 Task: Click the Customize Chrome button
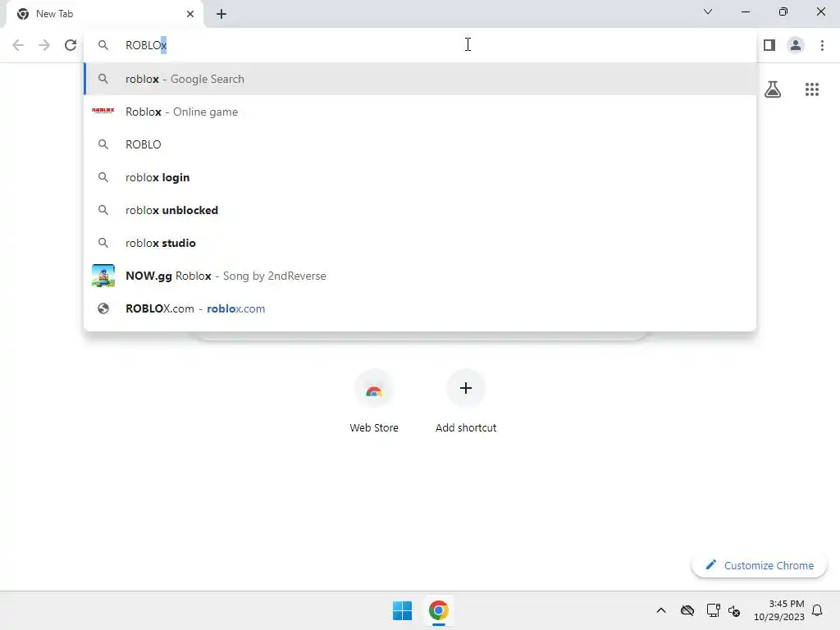click(x=759, y=565)
